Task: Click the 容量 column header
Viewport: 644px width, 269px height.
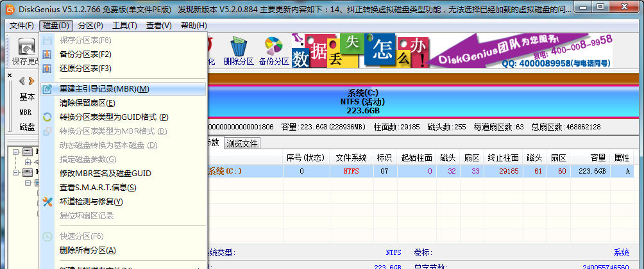Action: (x=589, y=158)
